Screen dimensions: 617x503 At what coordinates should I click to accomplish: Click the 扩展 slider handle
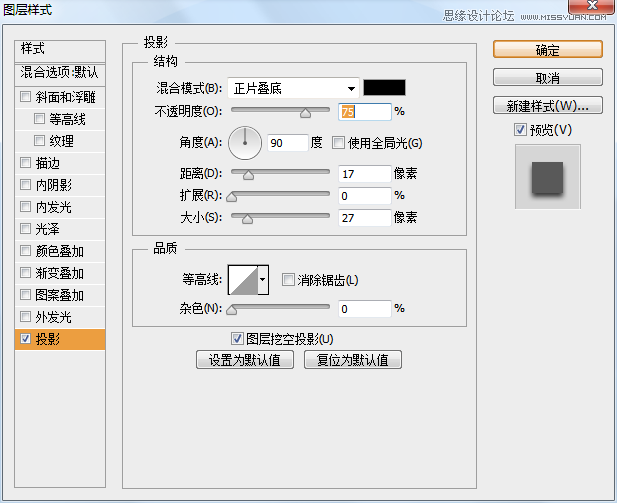coord(232,197)
